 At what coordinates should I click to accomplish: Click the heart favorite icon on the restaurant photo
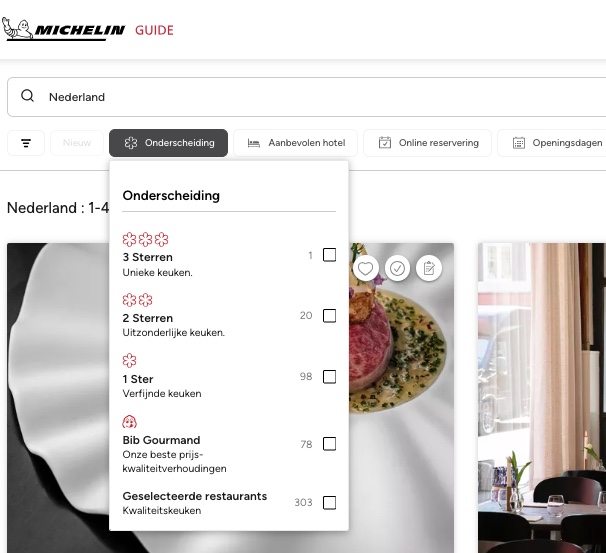[x=365, y=268]
